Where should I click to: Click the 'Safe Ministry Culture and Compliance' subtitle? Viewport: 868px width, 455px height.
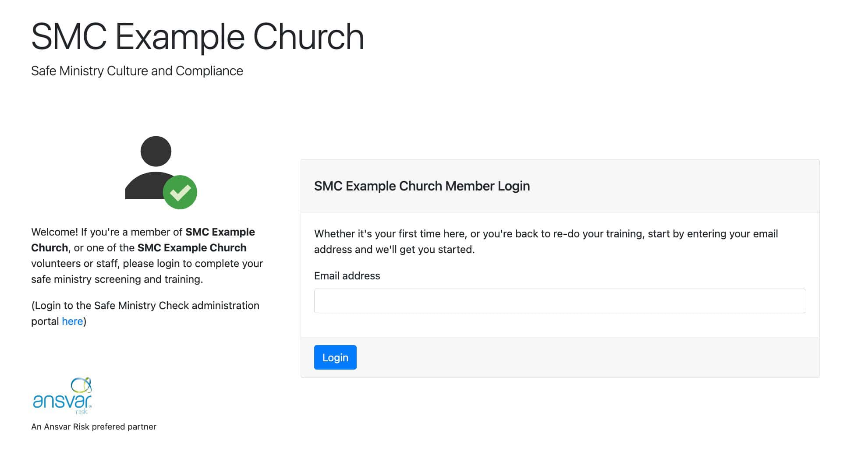pyautogui.click(x=136, y=71)
